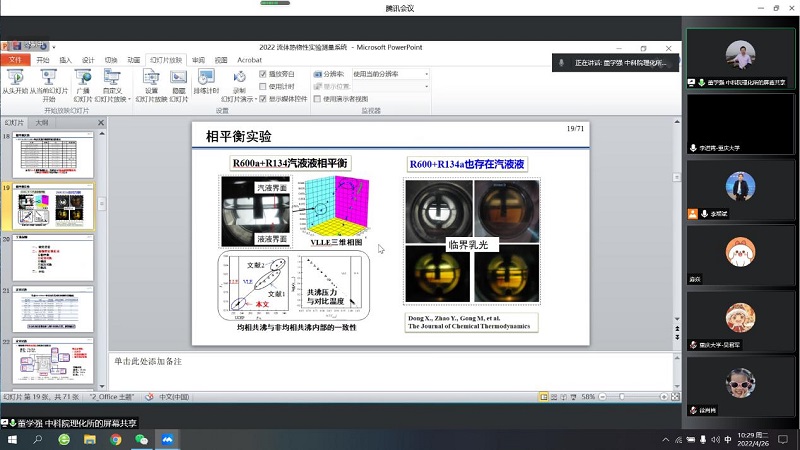The width and height of the screenshot is (800, 450).
Task: Toggle the Use Timings checkbox
Action: tap(263, 86)
